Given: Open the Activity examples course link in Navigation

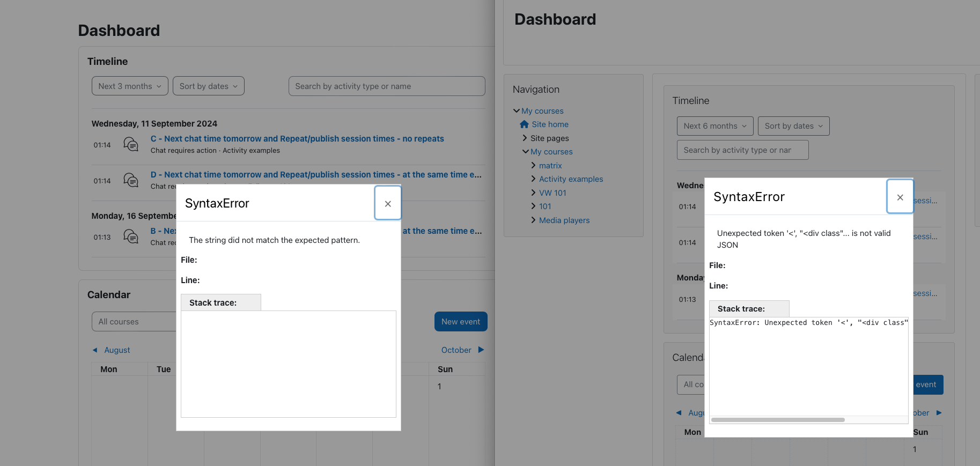Looking at the screenshot, I should point(571,179).
